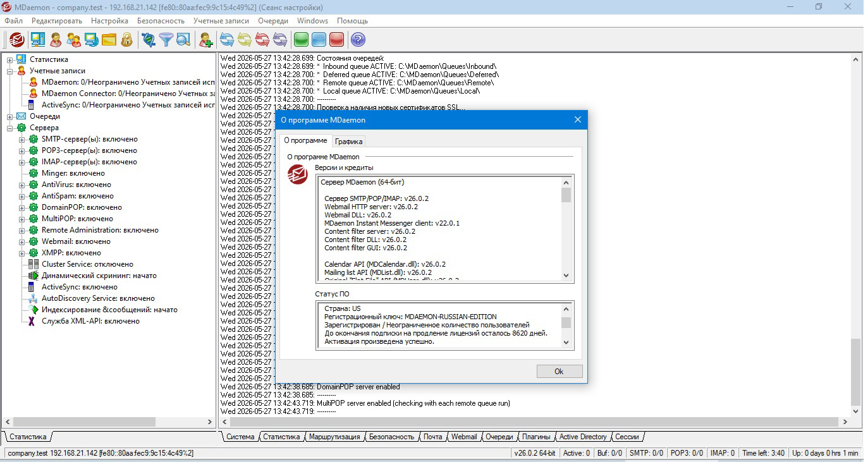Image resolution: width=868 pixels, height=462 pixels.
Task: Select the MDaemon Connector accounts tree row
Action: pyautogui.click(x=128, y=94)
